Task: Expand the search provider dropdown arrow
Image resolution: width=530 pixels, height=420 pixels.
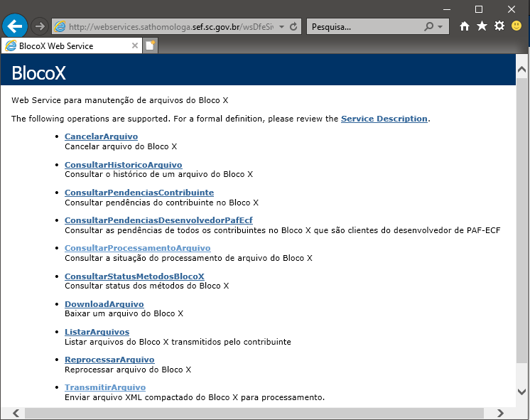Action: [x=440, y=26]
